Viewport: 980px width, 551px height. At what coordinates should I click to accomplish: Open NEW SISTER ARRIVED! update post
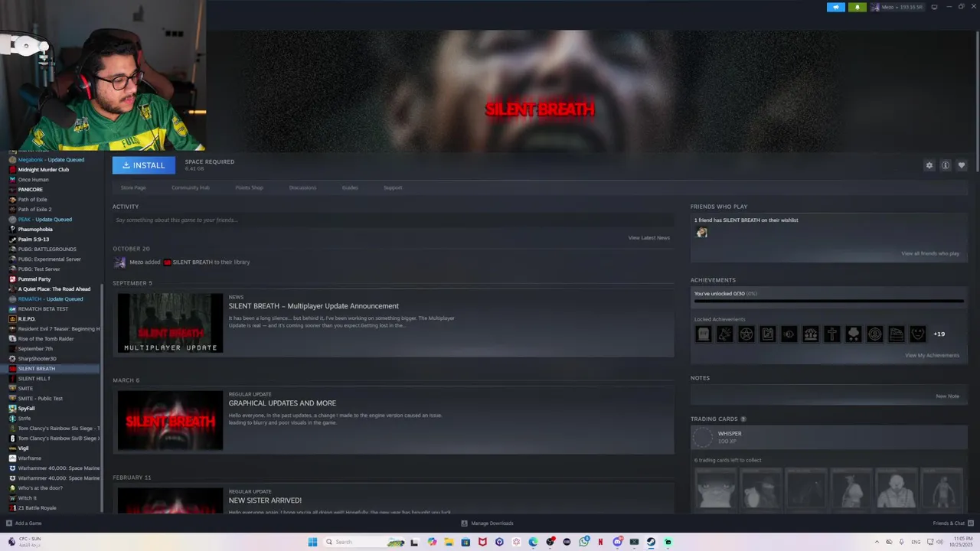pos(265,500)
